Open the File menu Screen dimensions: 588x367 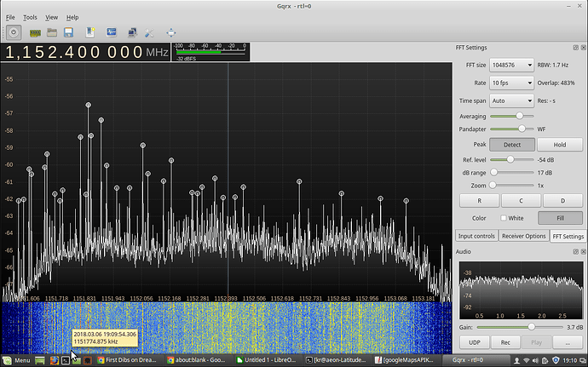tap(10, 17)
